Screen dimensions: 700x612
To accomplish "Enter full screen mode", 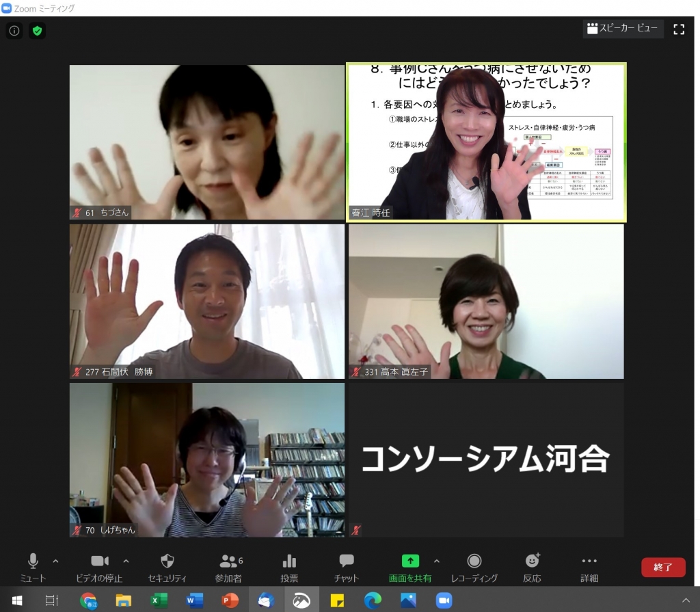I will pos(679,29).
